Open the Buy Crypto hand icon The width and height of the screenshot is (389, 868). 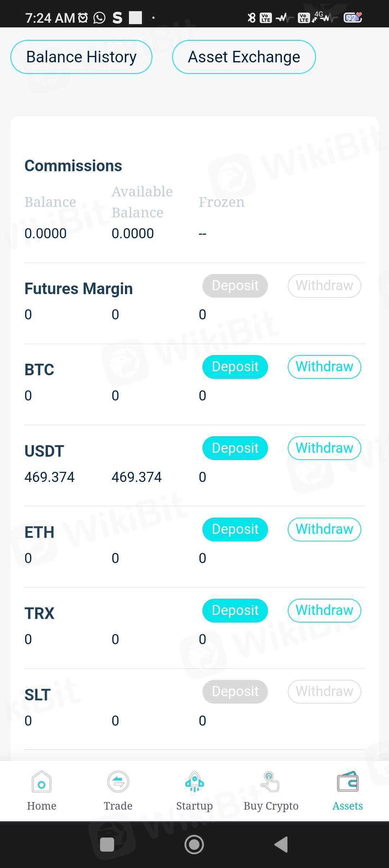tap(271, 782)
